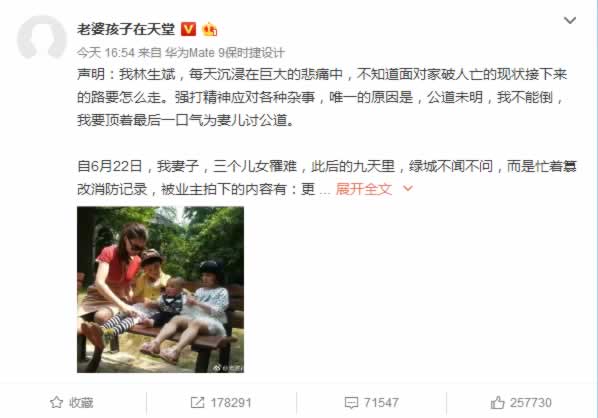Click the repost count 178291
Image resolution: width=598 pixels, height=418 pixels.
click(x=231, y=403)
